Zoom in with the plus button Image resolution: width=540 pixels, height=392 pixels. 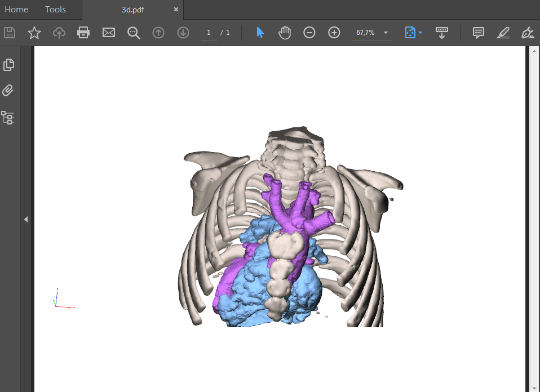[x=334, y=32]
